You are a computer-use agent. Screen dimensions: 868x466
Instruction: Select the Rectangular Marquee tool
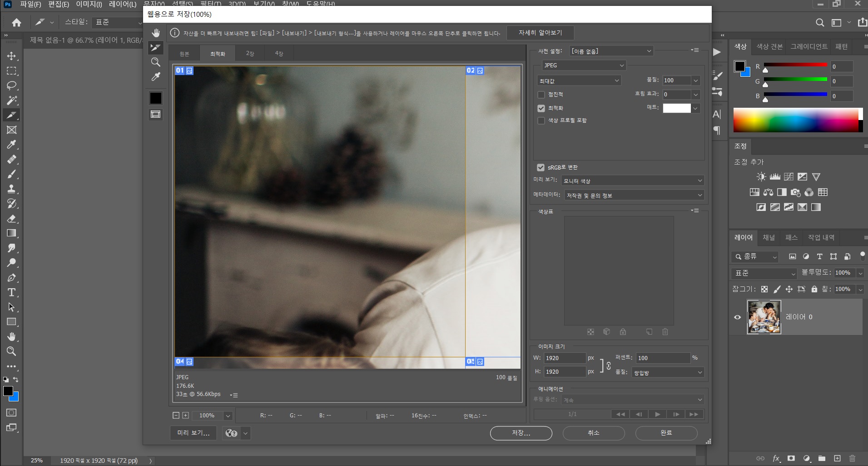tap(11, 71)
